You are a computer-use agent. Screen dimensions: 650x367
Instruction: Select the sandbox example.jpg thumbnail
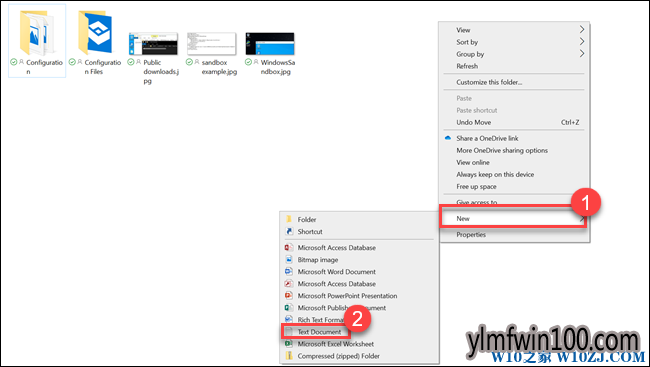pyautogui.click(x=211, y=44)
